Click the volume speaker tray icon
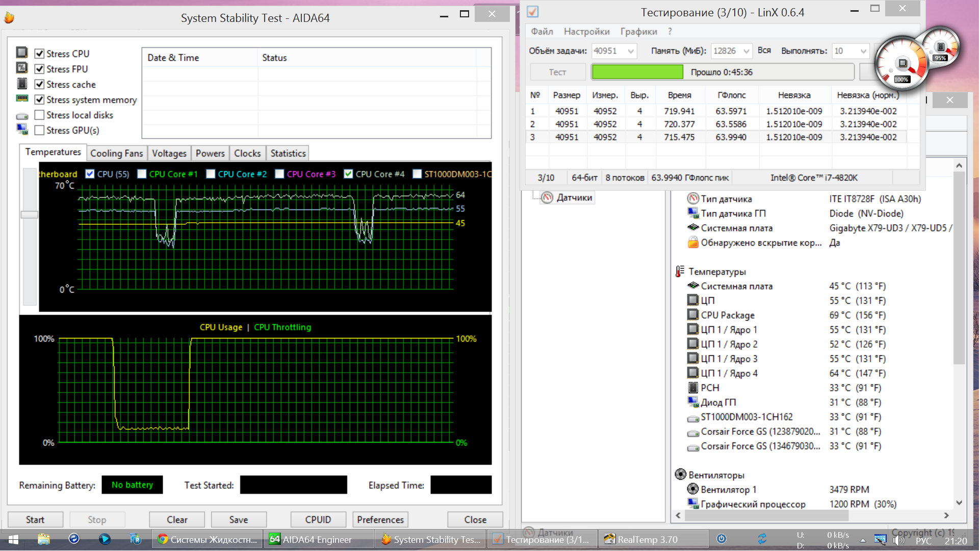 pyautogui.click(x=898, y=539)
